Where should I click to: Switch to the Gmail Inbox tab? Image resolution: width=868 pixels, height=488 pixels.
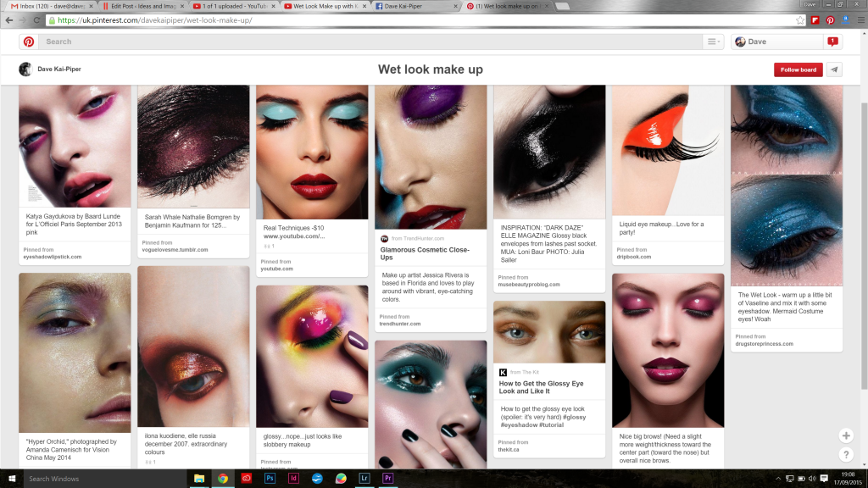coord(52,6)
